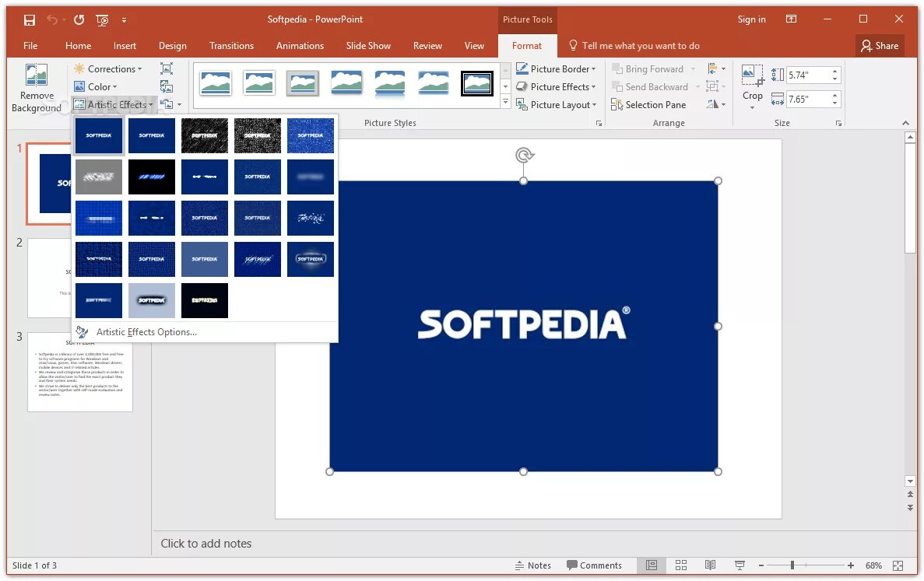The width and height of the screenshot is (924, 581).
Task: Select the None artistic effect thumbnail
Action: (98, 135)
